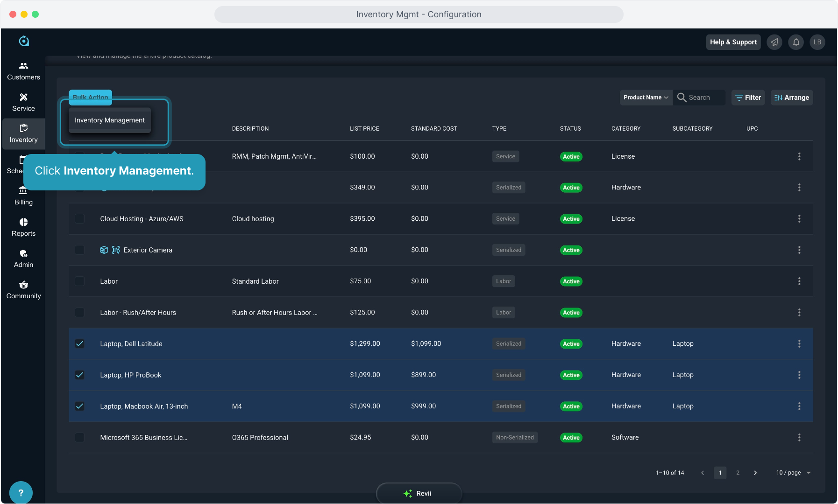This screenshot has height=504, width=838.
Task: Click the paper plane send icon
Action: [x=774, y=42]
